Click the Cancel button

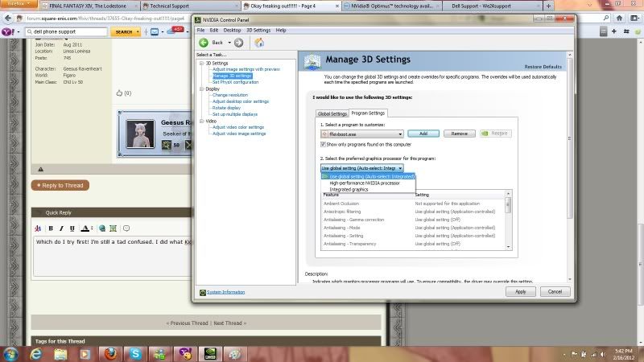(x=555, y=292)
